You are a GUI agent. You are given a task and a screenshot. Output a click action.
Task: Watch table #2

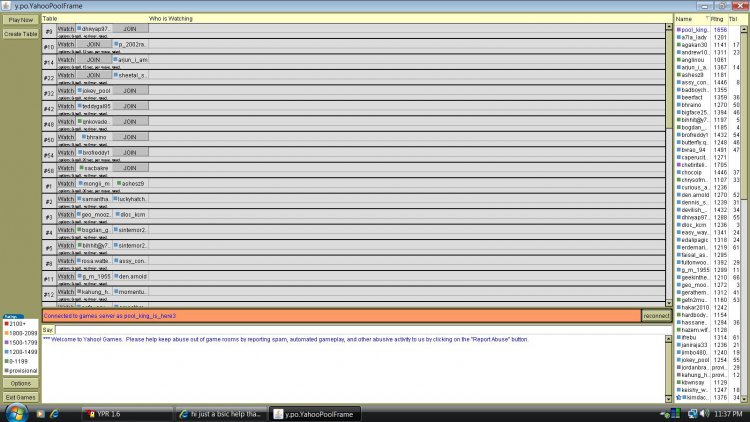click(66, 199)
